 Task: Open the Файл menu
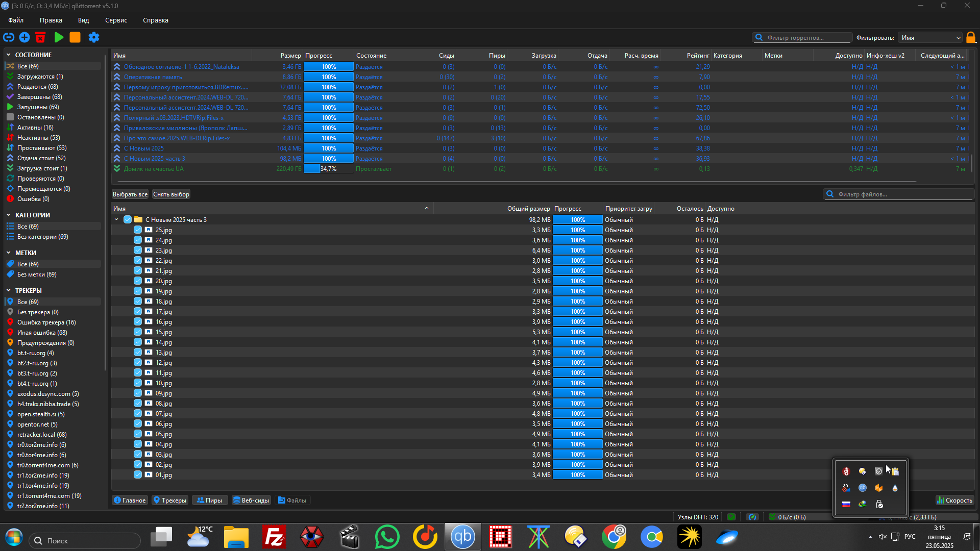point(16,20)
